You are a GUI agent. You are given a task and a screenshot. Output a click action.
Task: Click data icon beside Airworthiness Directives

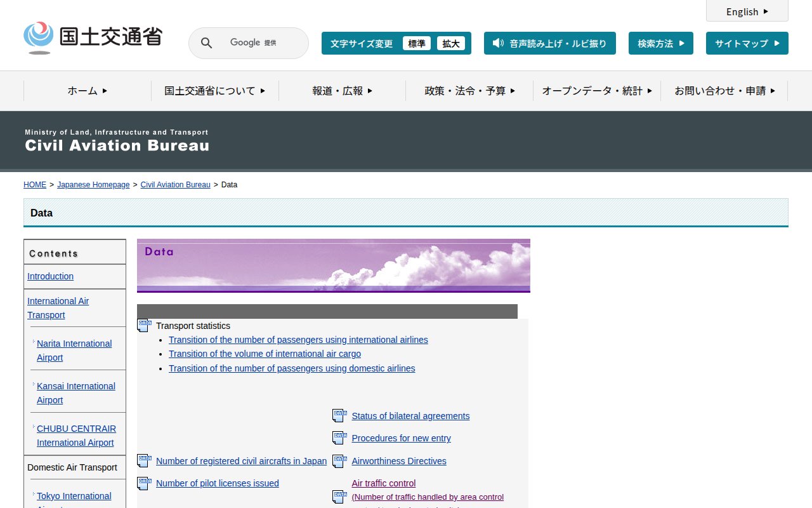click(339, 461)
